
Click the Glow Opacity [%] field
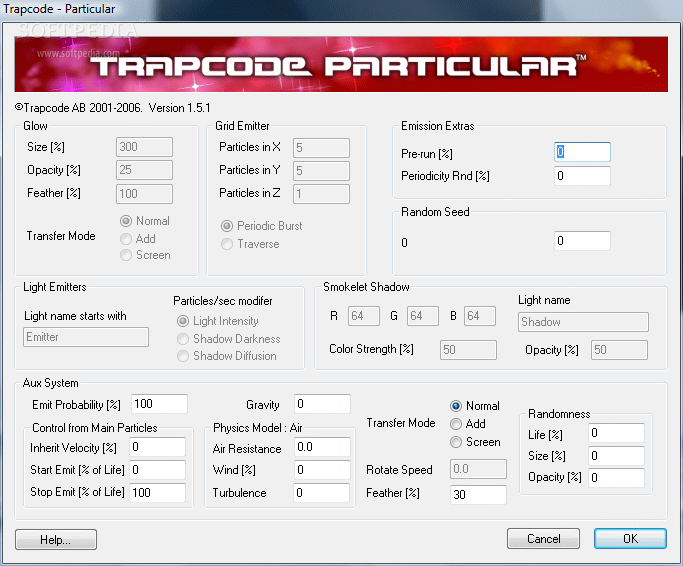click(x=144, y=170)
